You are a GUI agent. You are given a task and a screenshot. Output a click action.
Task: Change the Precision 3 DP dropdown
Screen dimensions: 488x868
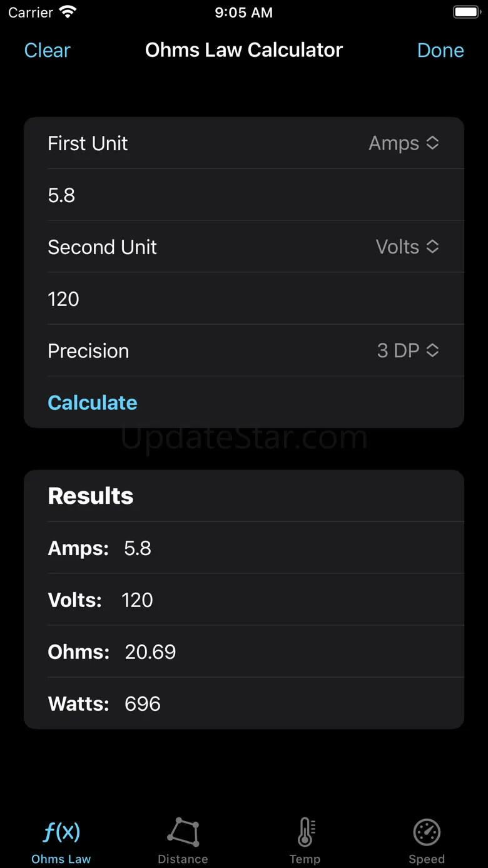tap(407, 351)
